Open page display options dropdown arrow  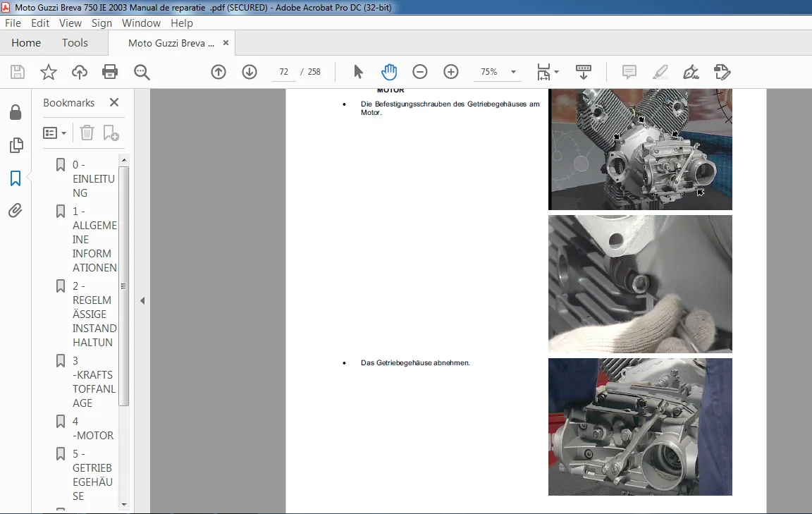(x=557, y=72)
